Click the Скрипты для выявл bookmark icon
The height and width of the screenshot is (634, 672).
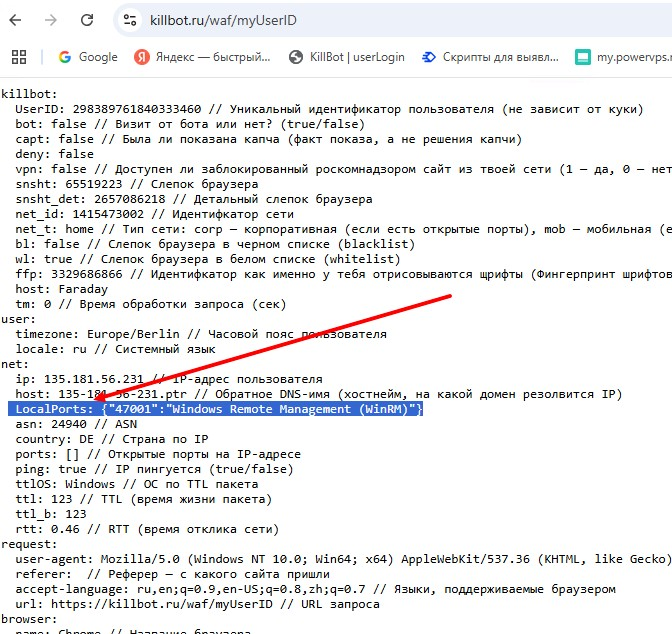[429, 57]
